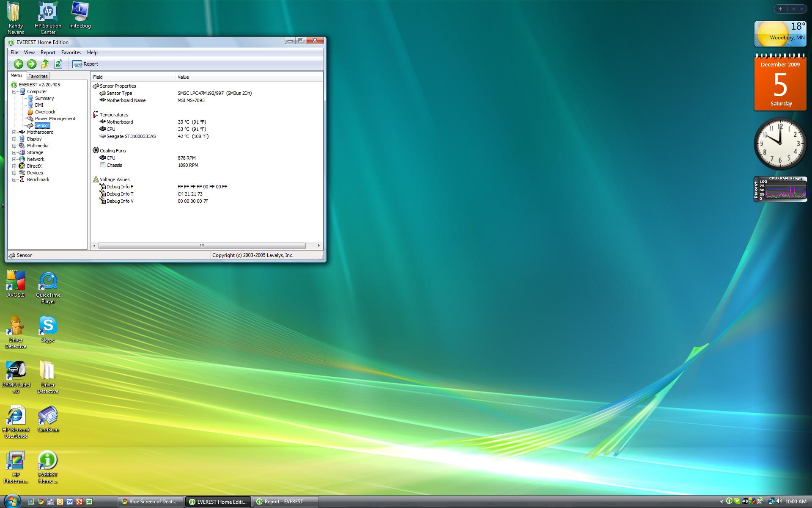Image resolution: width=812 pixels, height=508 pixels.
Task: Select Summary under Computer
Action: click(44, 98)
